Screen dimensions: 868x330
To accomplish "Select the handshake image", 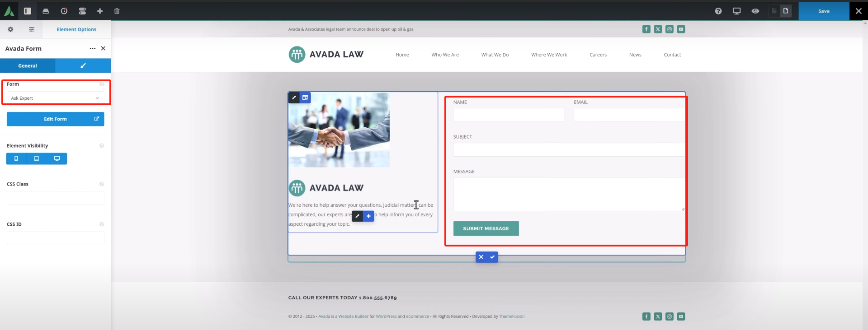I will (x=339, y=130).
